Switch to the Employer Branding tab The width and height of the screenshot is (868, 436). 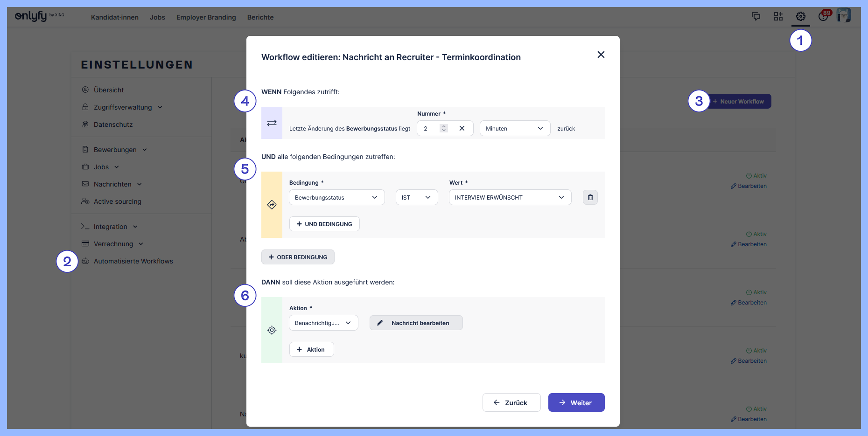coord(206,17)
